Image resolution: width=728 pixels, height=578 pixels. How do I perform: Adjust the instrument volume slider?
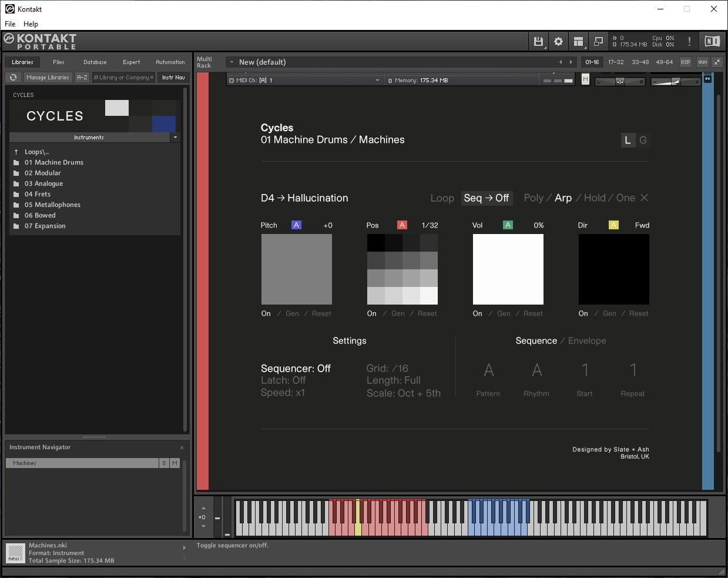[676, 82]
